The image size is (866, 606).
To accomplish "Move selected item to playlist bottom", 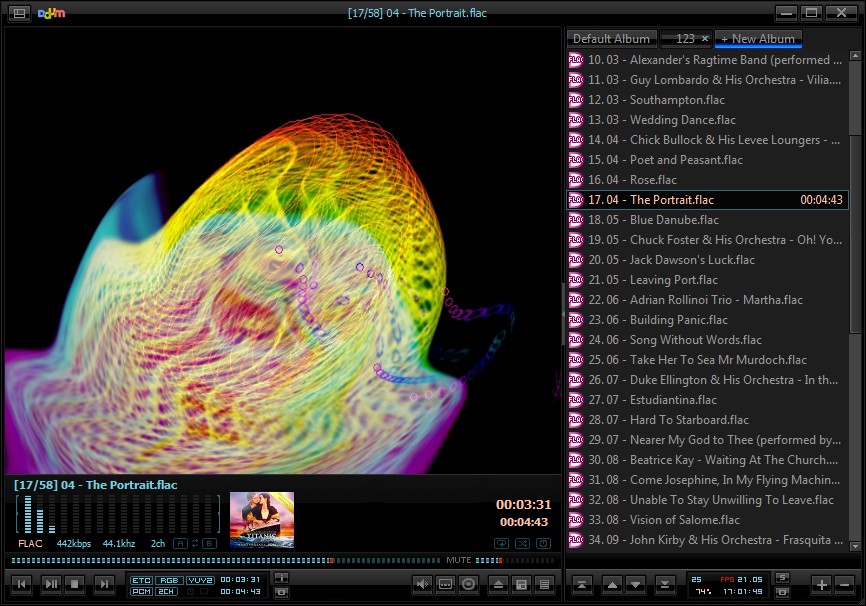I will tap(665, 584).
